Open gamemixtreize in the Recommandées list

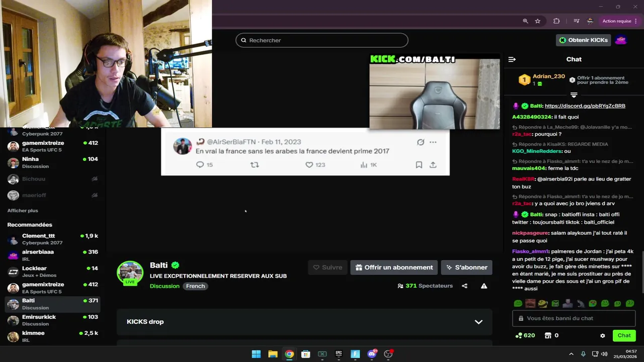coord(53,288)
